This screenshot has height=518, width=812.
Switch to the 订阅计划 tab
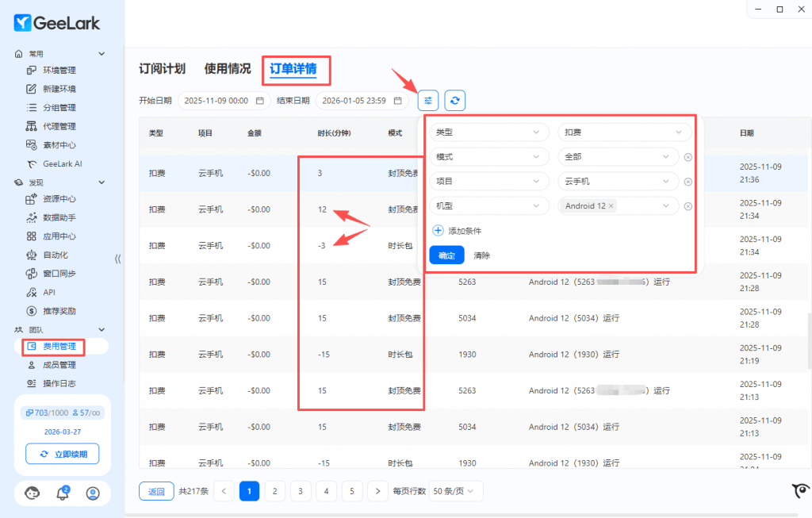click(x=163, y=69)
